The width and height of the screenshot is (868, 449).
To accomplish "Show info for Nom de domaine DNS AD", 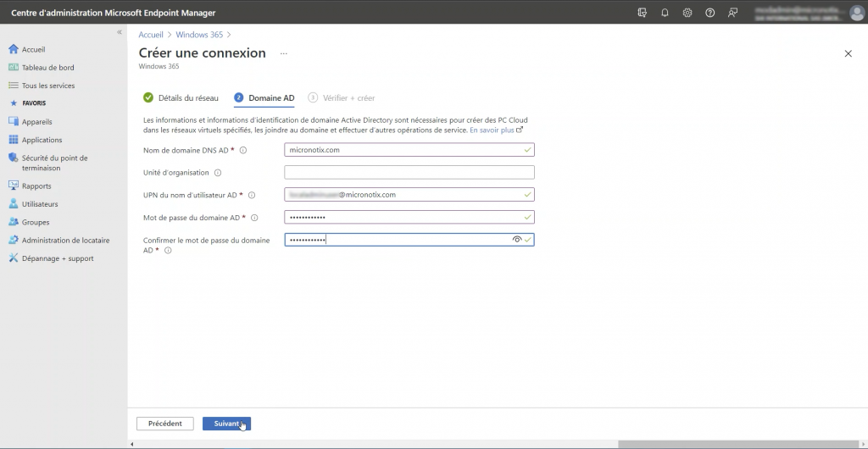I will point(243,151).
